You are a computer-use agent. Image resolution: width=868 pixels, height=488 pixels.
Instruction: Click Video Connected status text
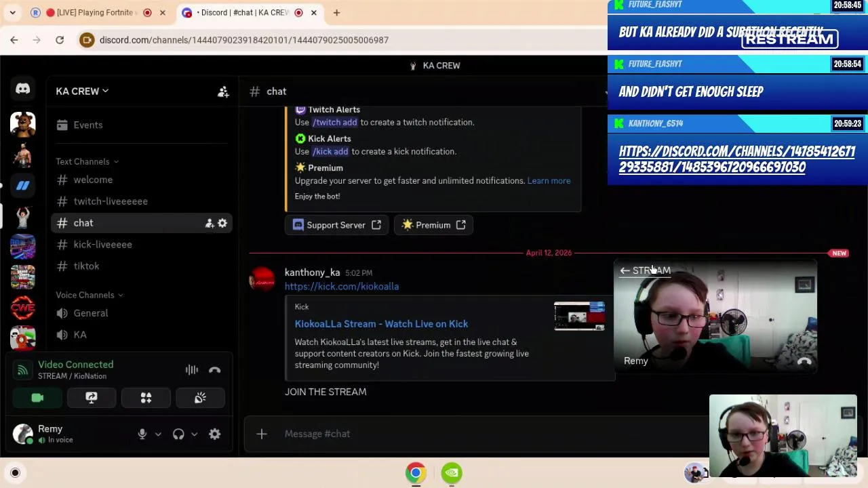[x=75, y=365]
